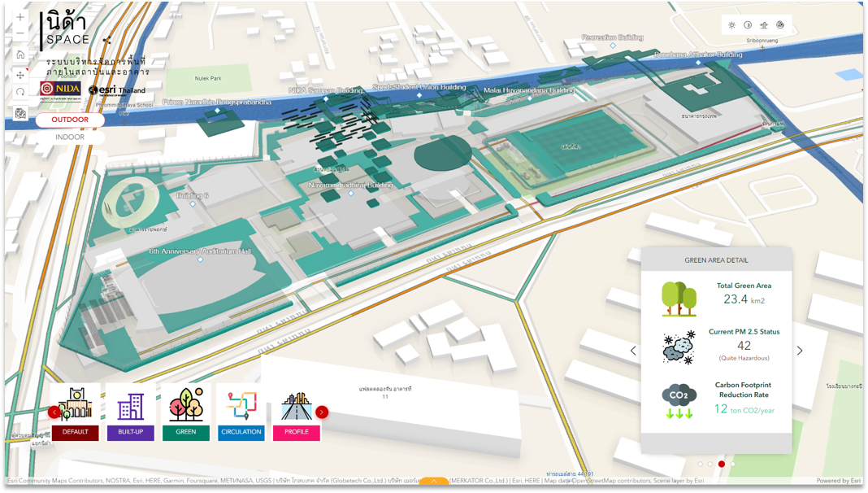The image size is (868, 493).
Task: Click the CO2 cloud reduction icon
Action: (x=679, y=400)
